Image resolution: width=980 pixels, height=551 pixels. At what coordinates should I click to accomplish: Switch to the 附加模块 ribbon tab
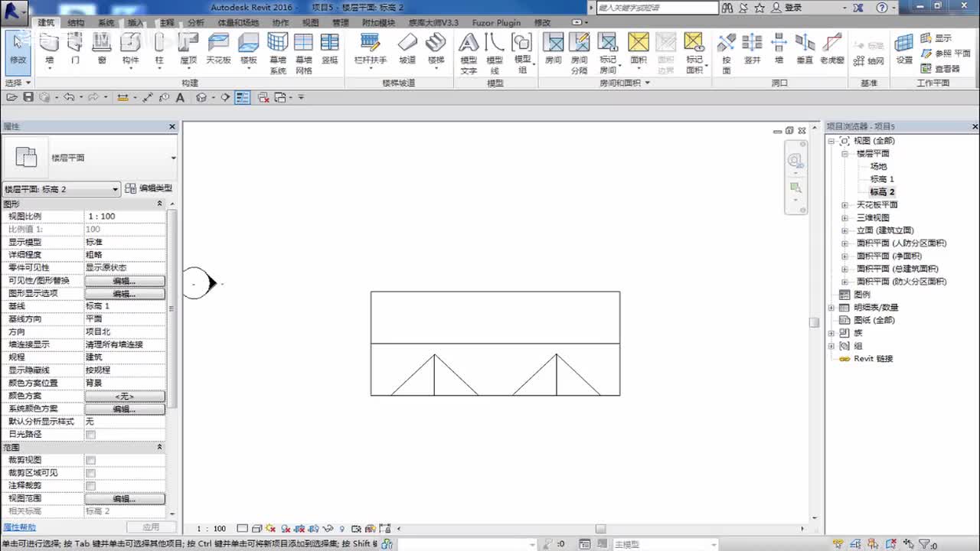point(378,23)
